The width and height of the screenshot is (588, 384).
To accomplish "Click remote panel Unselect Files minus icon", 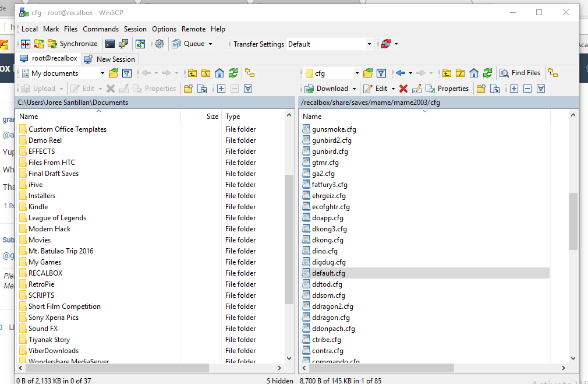I will point(527,89).
